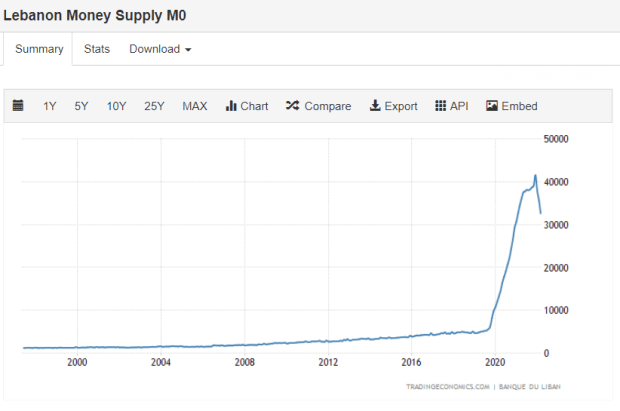Set chart range to 1Y
Screen dimensions: 620x411
(x=50, y=106)
